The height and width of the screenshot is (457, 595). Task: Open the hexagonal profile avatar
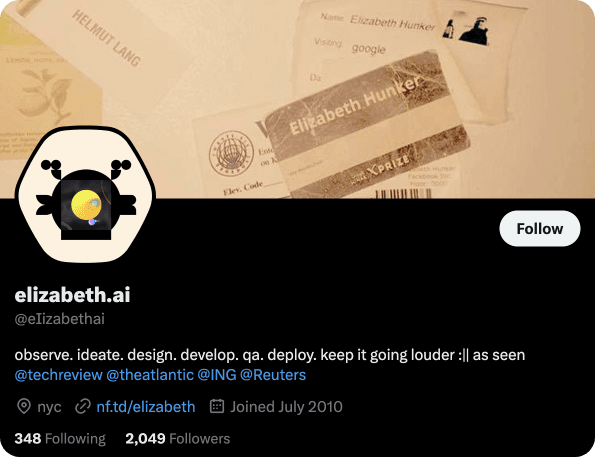pos(85,195)
